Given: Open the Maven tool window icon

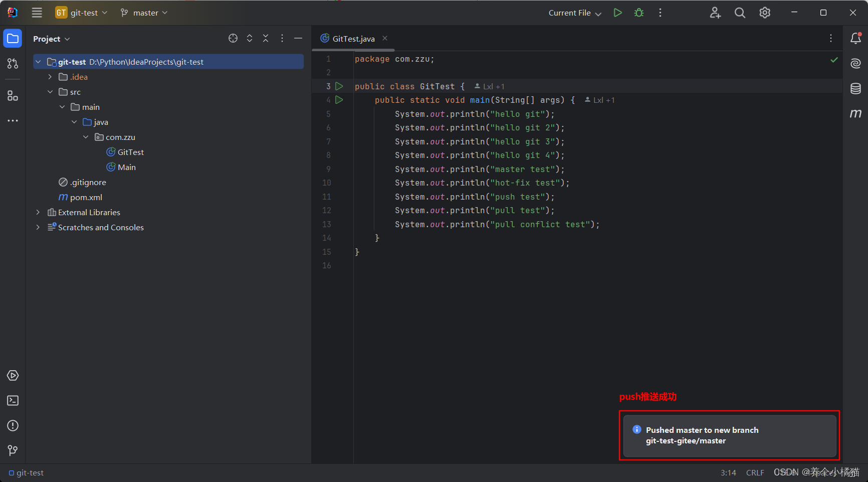Looking at the screenshot, I should (x=856, y=113).
